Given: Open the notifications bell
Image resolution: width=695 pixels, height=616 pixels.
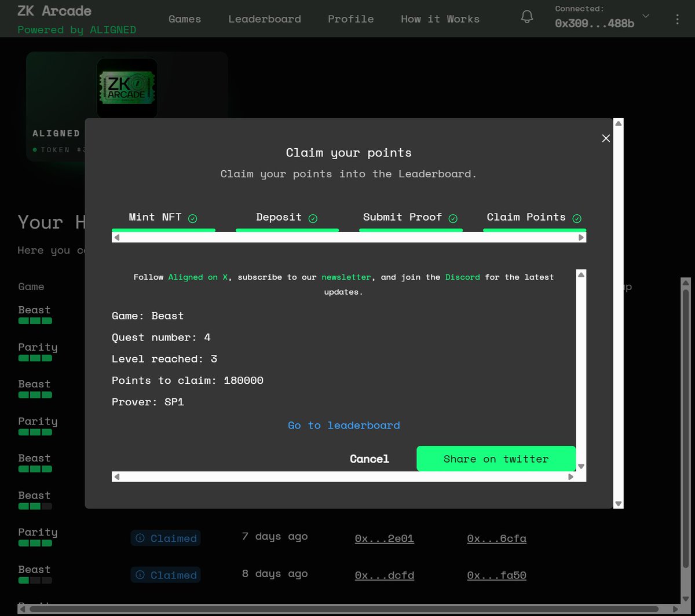Looking at the screenshot, I should coord(527,17).
